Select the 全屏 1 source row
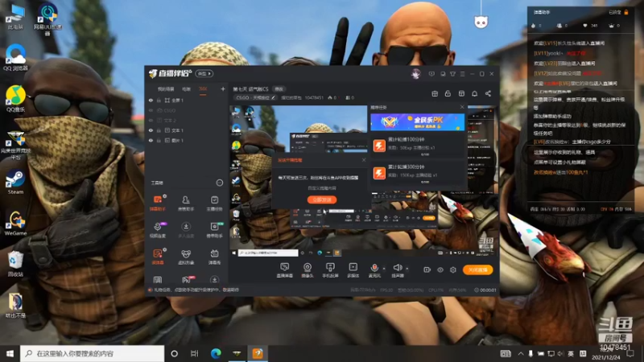The height and width of the screenshot is (362, 644). pyautogui.click(x=188, y=100)
